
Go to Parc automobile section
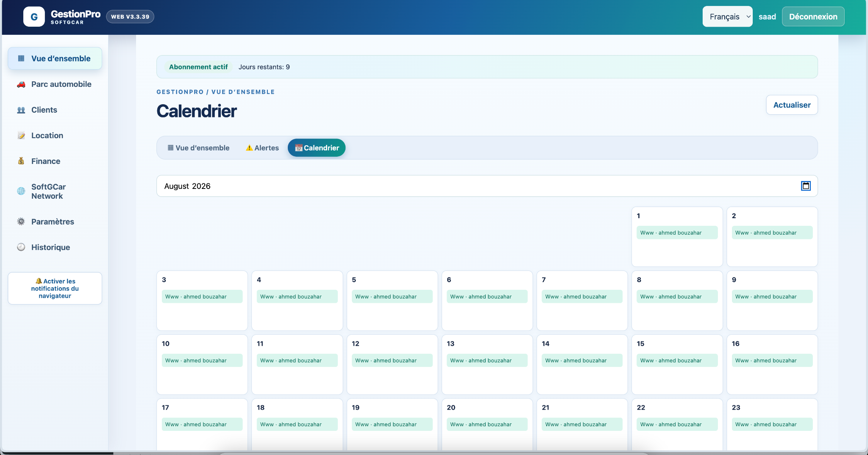pos(55,84)
